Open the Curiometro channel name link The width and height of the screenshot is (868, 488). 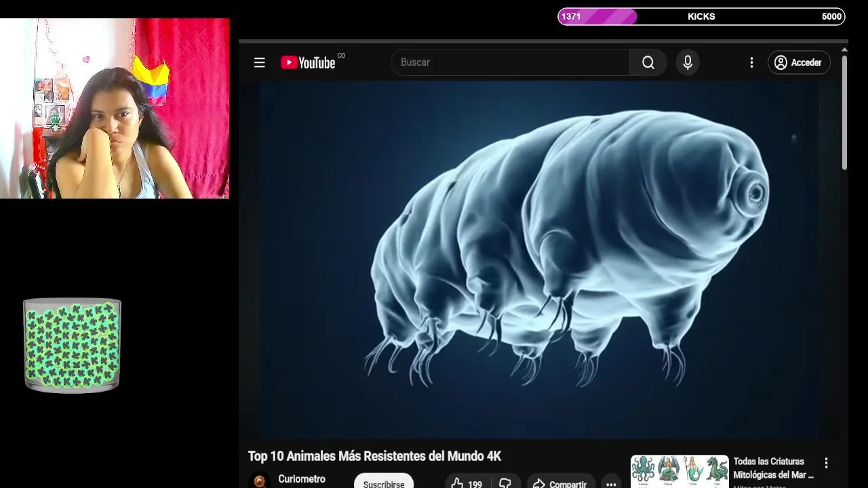pos(302,479)
